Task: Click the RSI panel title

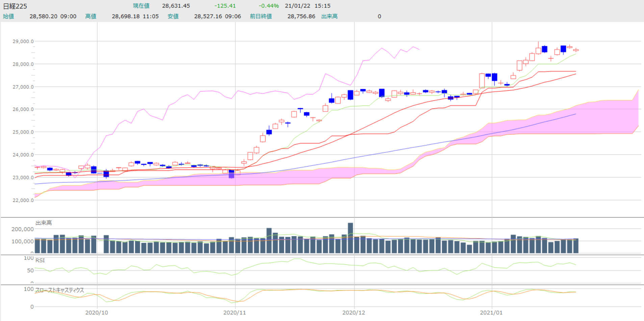Action: tap(40, 260)
